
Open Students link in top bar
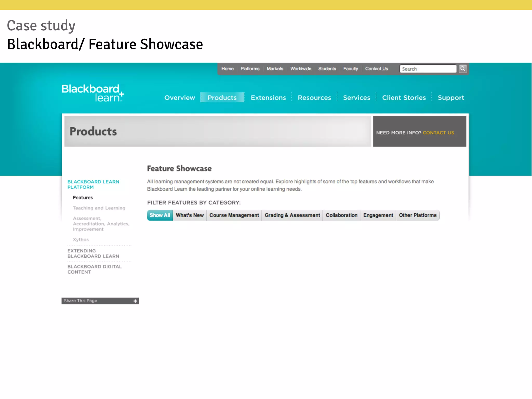[327, 69]
